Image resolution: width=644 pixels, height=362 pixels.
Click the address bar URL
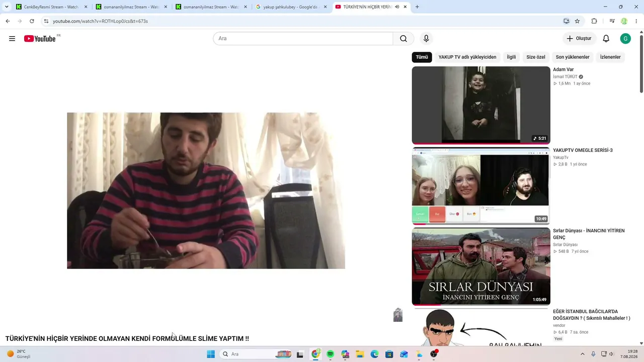click(101, 21)
